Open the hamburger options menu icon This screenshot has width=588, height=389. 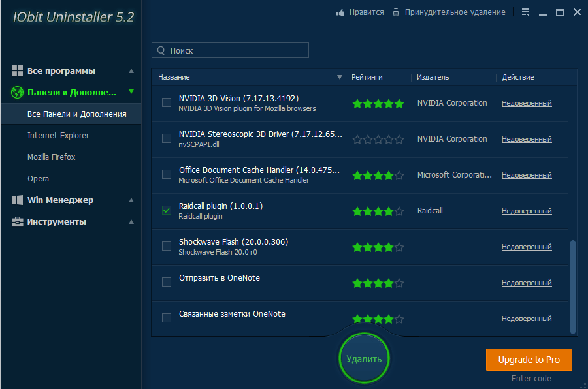[526, 12]
